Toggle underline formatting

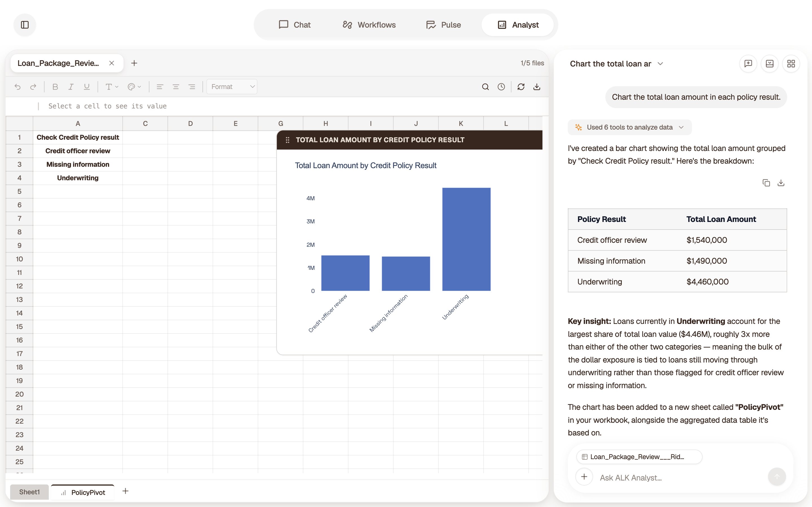click(x=87, y=87)
